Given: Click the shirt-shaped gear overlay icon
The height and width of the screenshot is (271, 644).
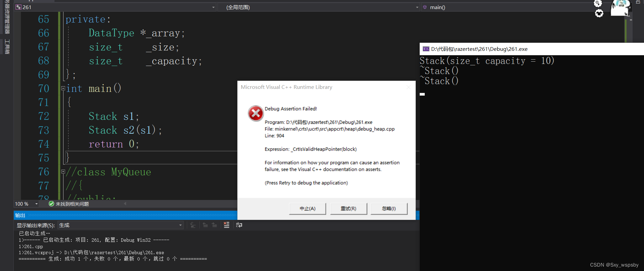Looking at the screenshot, I should tap(599, 13).
